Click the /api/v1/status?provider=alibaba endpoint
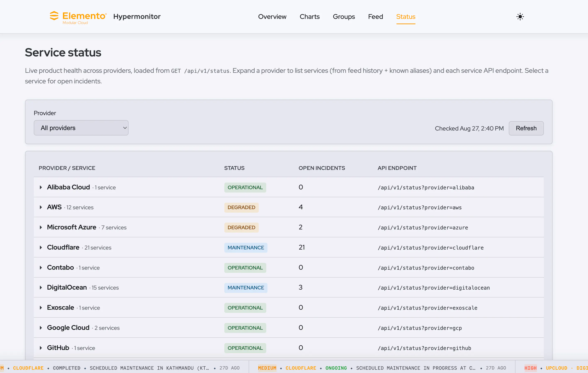This screenshot has height=373, width=588. click(x=426, y=188)
